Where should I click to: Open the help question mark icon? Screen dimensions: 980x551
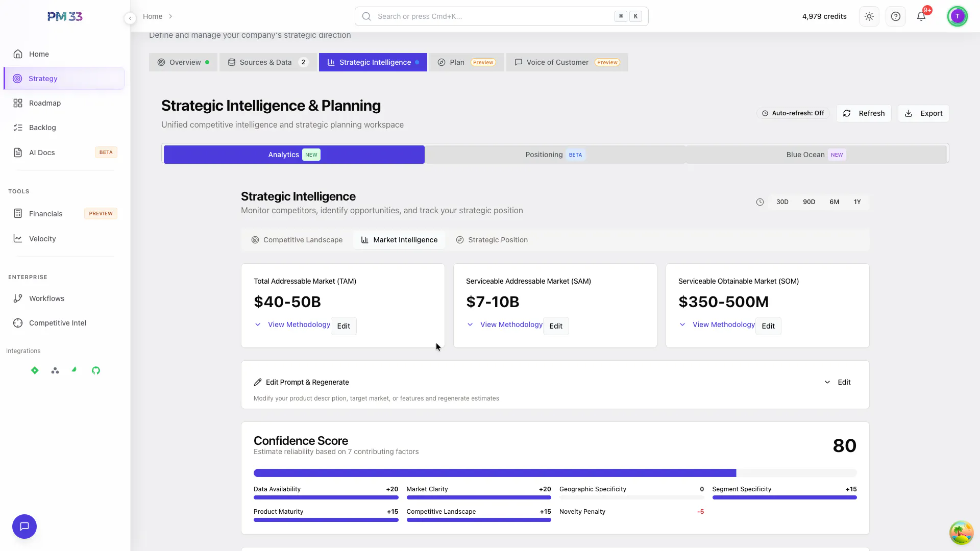click(896, 16)
